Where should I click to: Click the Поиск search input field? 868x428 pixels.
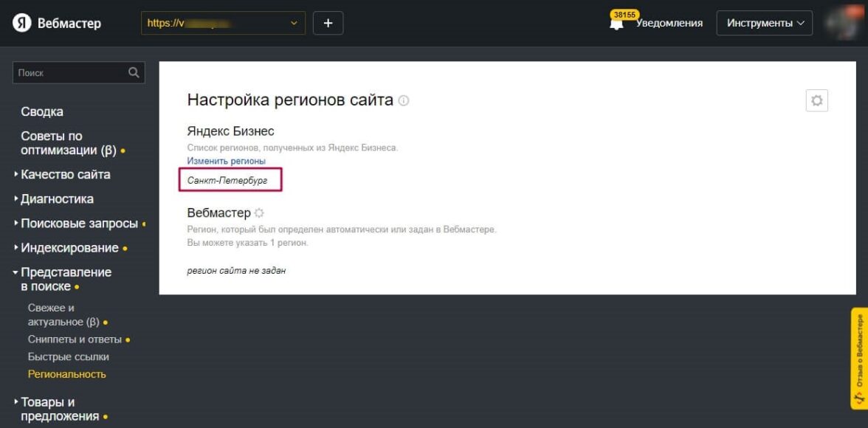70,72
